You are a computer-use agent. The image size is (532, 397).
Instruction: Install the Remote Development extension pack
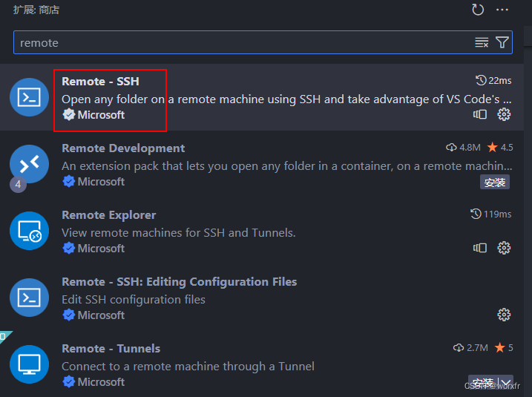(495, 183)
